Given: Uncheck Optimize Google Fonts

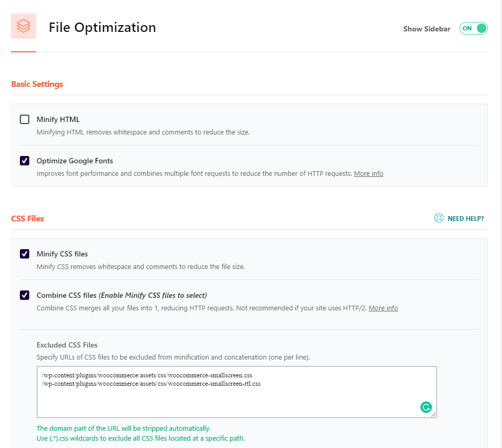Looking at the screenshot, I should point(25,161).
